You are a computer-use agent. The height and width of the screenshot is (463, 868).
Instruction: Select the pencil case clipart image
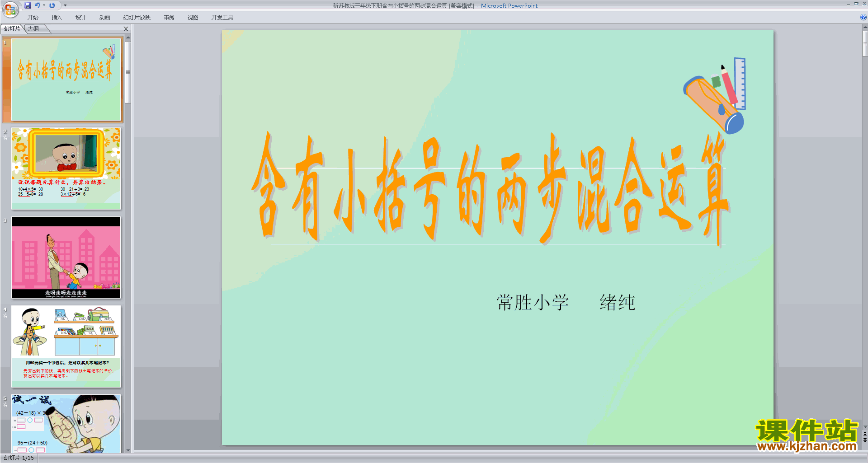(x=714, y=95)
